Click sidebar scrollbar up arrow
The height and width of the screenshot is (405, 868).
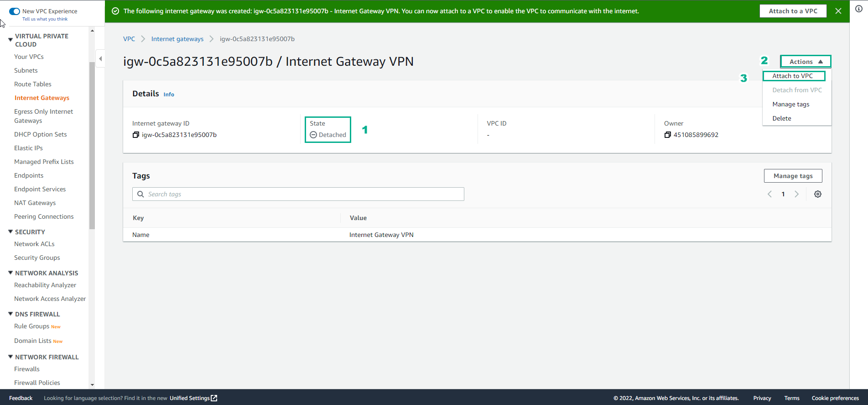pyautogui.click(x=92, y=31)
